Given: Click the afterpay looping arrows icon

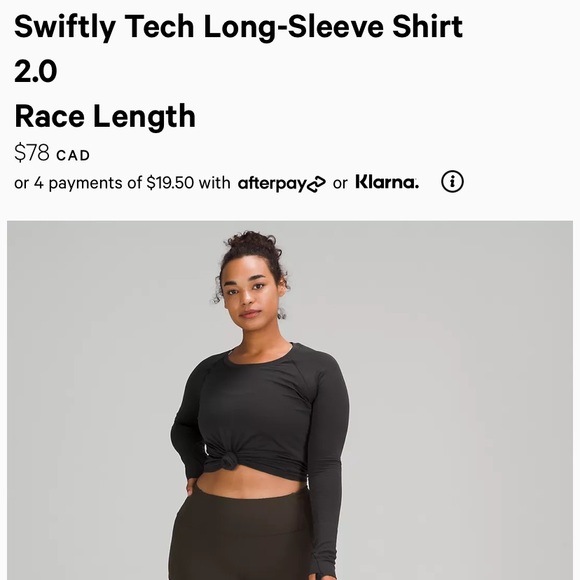Looking at the screenshot, I should 317,184.
